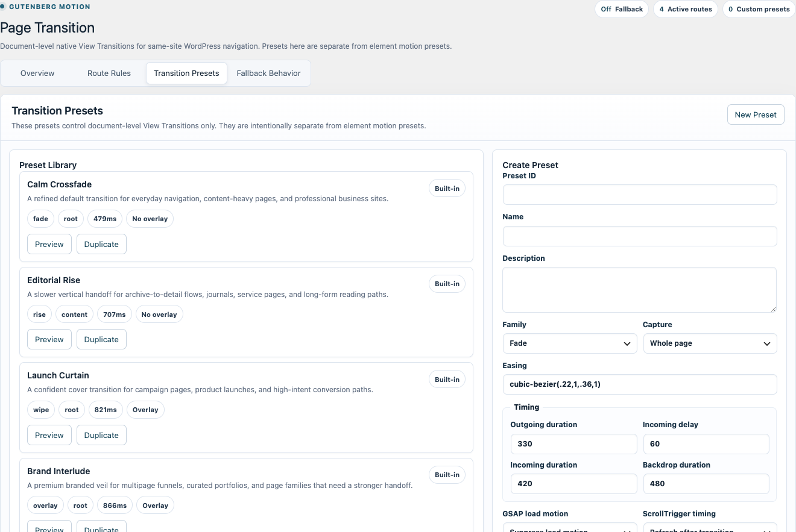Click the fade tag on Calm Crossfade
The height and width of the screenshot is (532, 796).
point(41,219)
